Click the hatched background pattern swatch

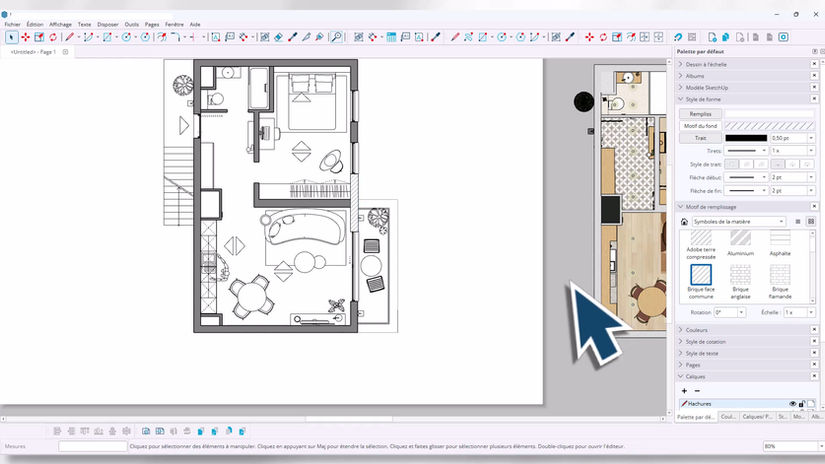pos(769,126)
